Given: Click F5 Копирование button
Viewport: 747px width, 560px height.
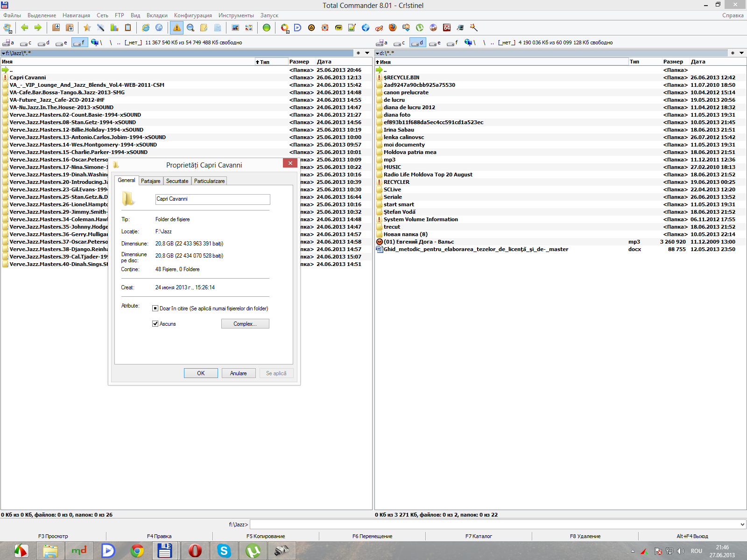Looking at the screenshot, I should tap(266, 536).
